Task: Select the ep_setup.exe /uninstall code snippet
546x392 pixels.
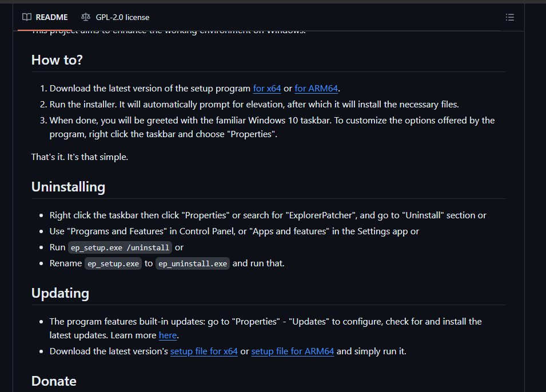Action: tap(120, 247)
